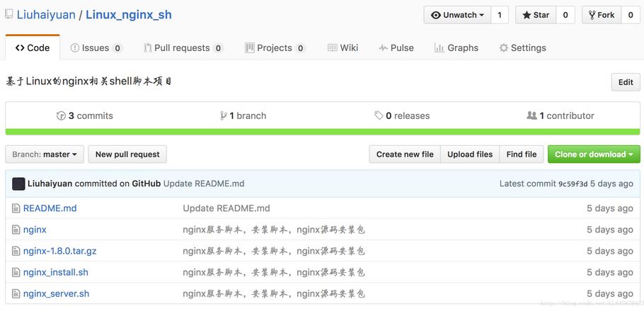
Task: Open latest commit hash 9c59f3d
Action: pyautogui.click(x=573, y=184)
